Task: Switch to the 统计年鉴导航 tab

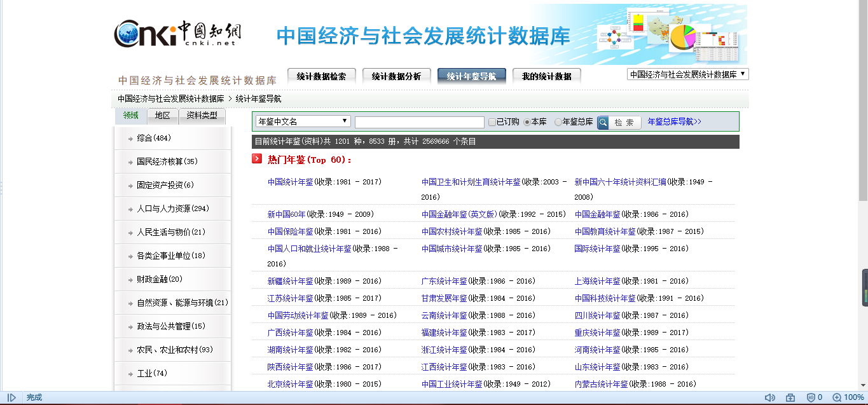Action: click(472, 76)
